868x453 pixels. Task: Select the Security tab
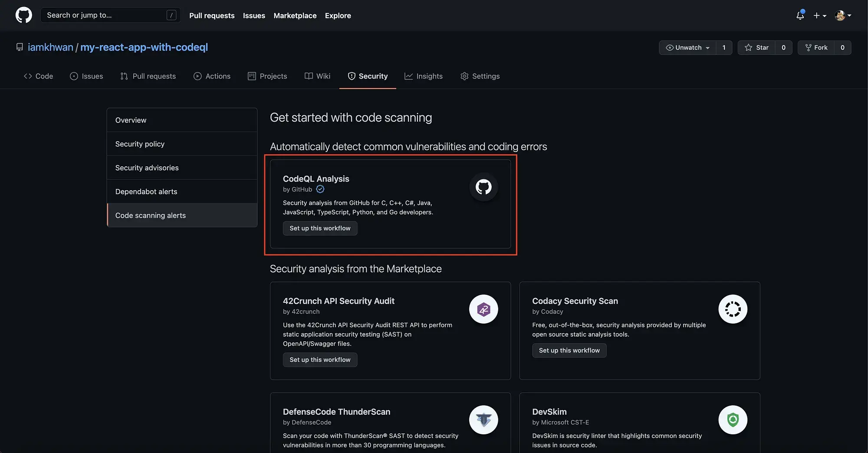coord(368,76)
